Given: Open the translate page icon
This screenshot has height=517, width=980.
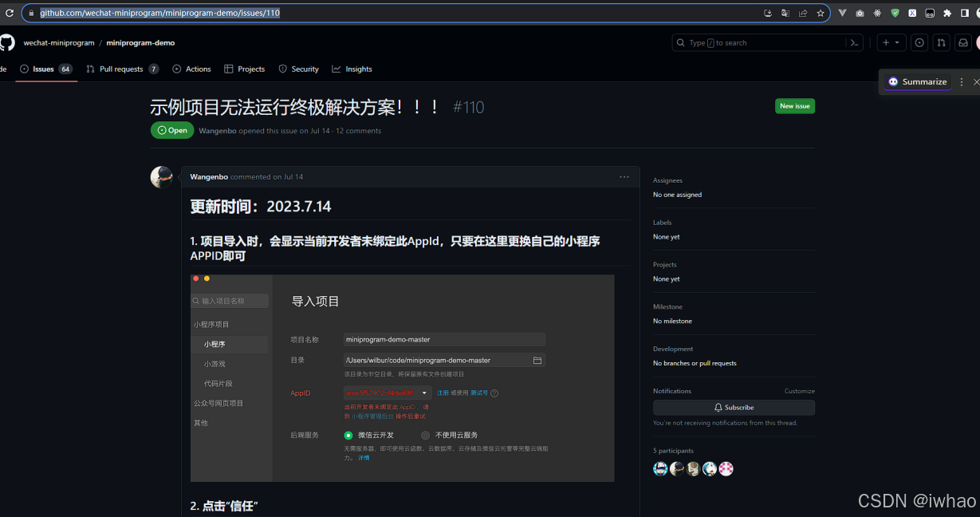Looking at the screenshot, I should tap(785, 13).
